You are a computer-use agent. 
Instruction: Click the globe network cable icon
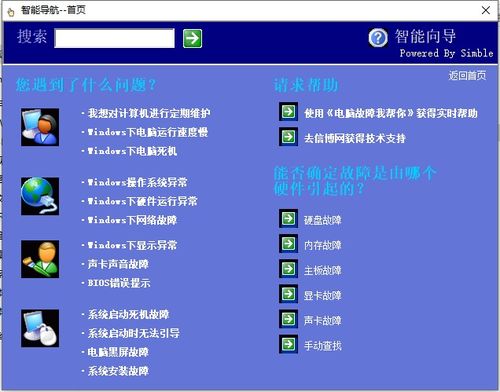[40, 196]
